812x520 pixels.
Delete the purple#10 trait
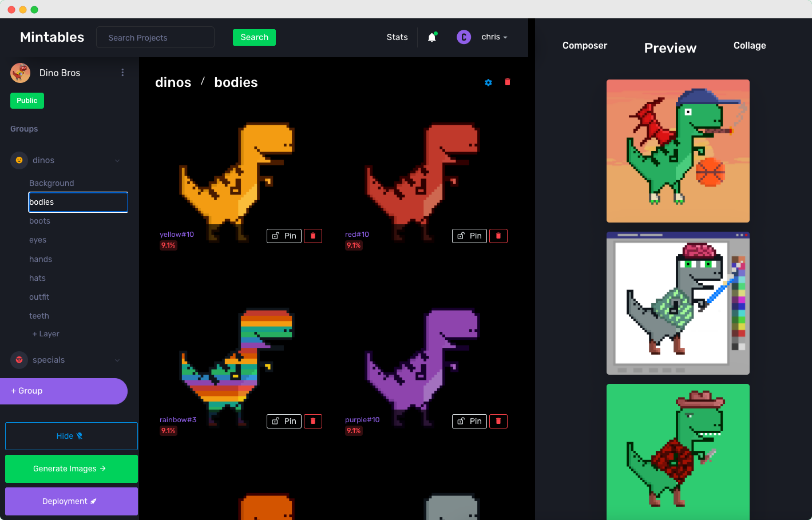click(498, 421)
